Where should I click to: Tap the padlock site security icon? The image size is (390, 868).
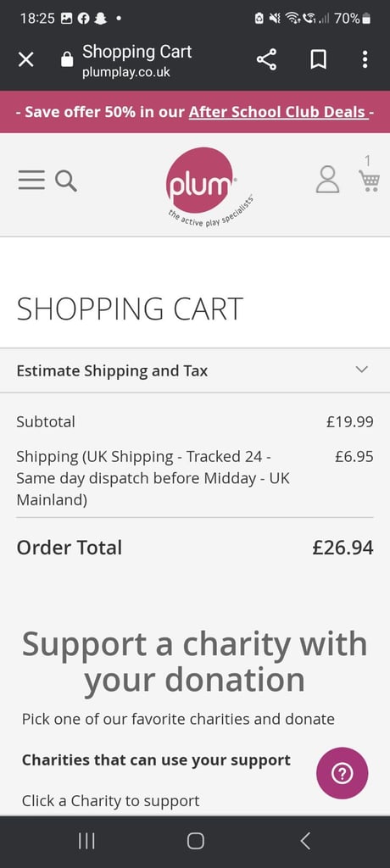[x=67, y=59]
